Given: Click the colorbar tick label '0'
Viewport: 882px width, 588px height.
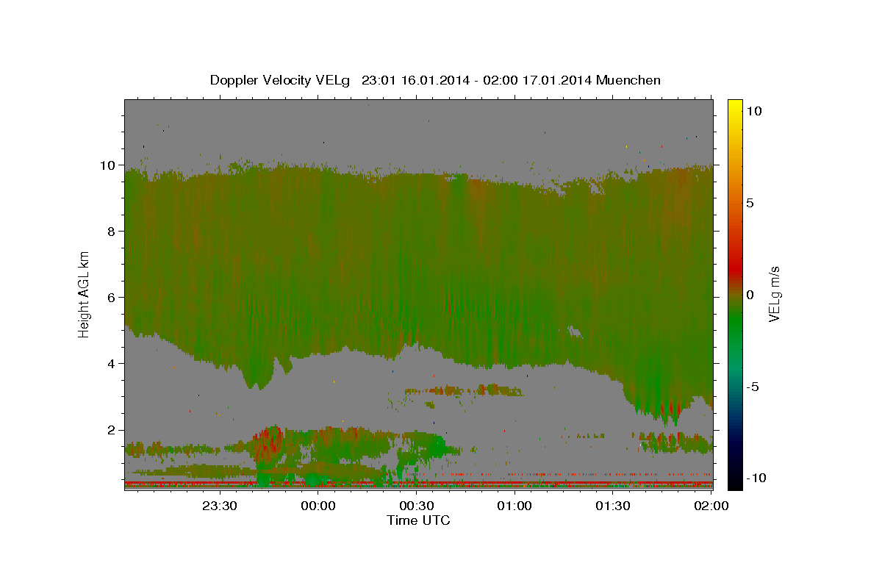Looking at the screenshot, I should 750,295.
